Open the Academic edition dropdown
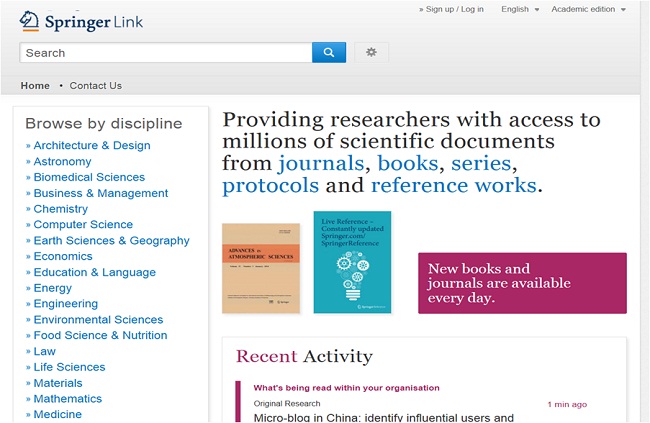Image resolution: width=650 pixels, height=423 pixels. click(x=588, y=9)
